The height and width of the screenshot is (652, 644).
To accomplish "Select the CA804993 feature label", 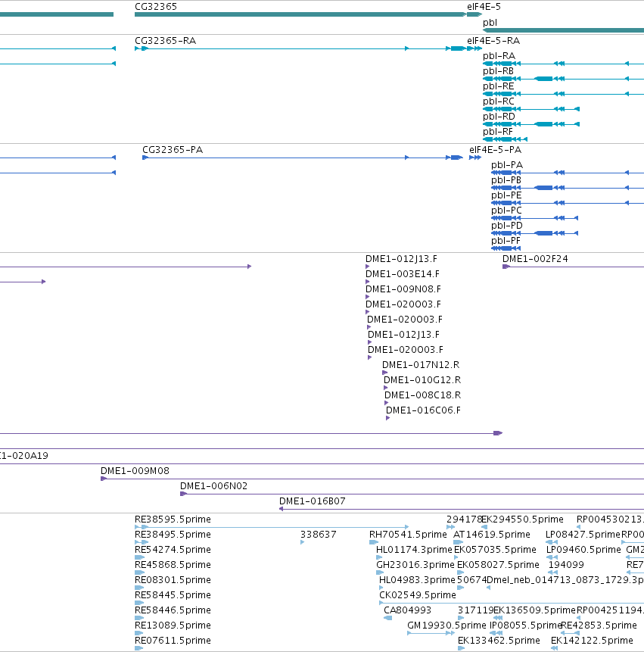I will coord(408,610).
